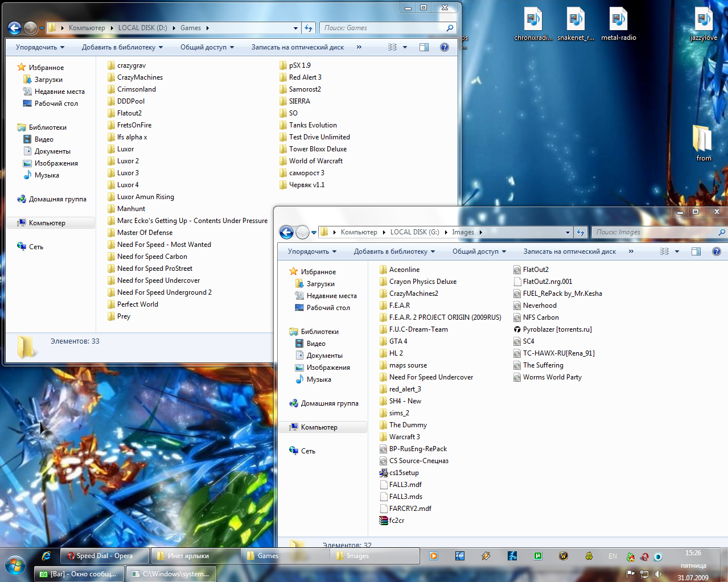Image resolution: width=728 pixels, height=582 pixels.
Task: Open the Pyroblazer [torrents.ru] file
Action: (557, 329)
